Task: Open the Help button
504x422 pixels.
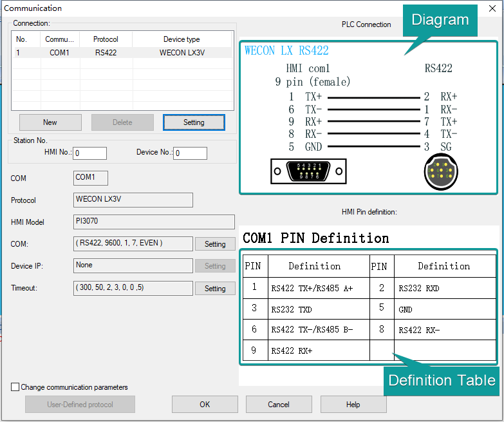Action: coord(353,405)
